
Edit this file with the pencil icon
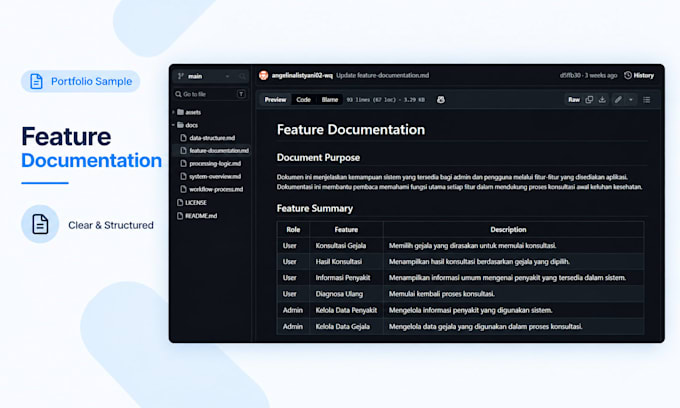point(618,100)
